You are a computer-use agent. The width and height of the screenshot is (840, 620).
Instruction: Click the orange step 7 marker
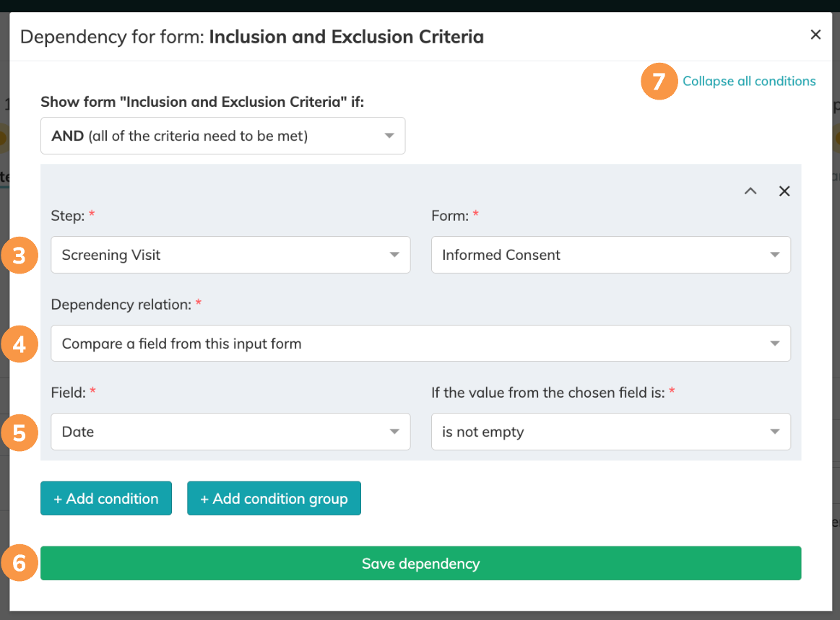(658, 82)
